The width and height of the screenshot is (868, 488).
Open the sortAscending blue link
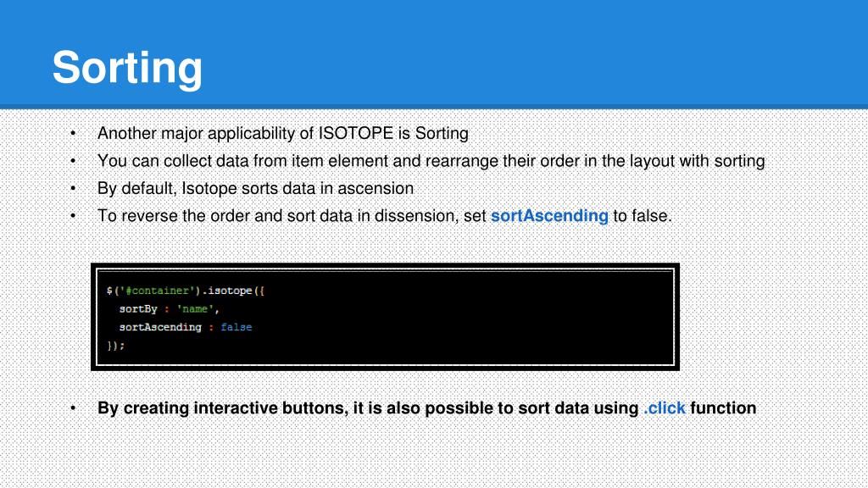[549, 216]
